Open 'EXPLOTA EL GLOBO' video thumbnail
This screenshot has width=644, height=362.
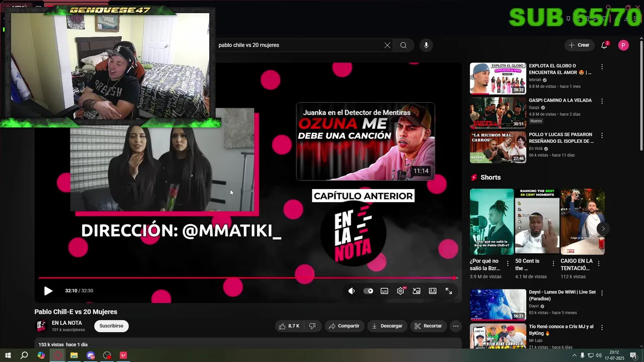coord(498,78)
